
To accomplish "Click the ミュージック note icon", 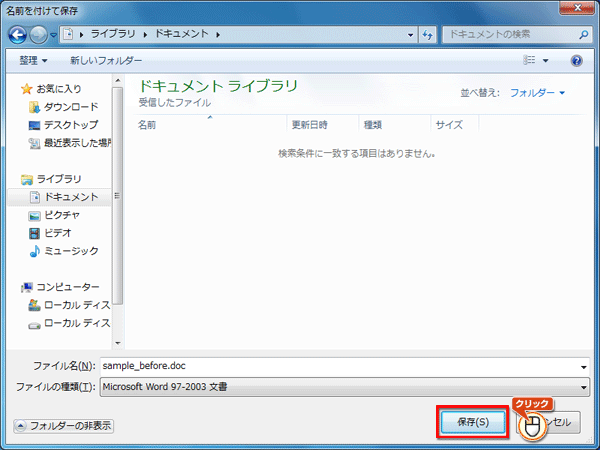I will tap(34, 251).
